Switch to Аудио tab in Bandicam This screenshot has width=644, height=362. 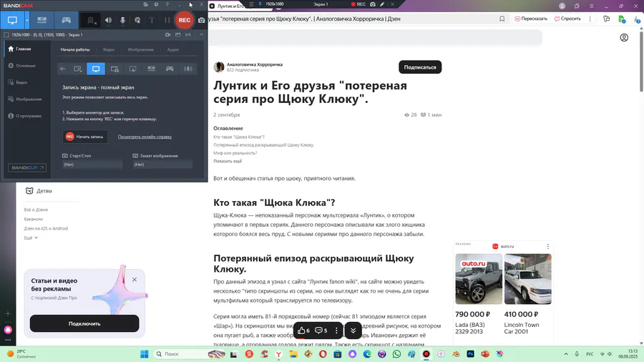point(173,49)
